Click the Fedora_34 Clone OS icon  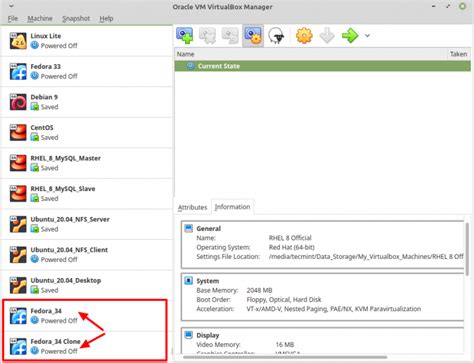18,346
